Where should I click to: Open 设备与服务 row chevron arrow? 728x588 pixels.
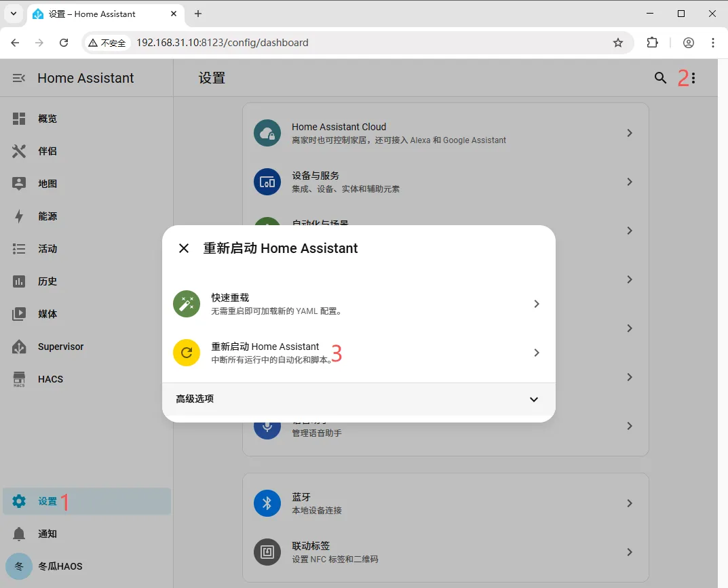(x=630, y=182)
